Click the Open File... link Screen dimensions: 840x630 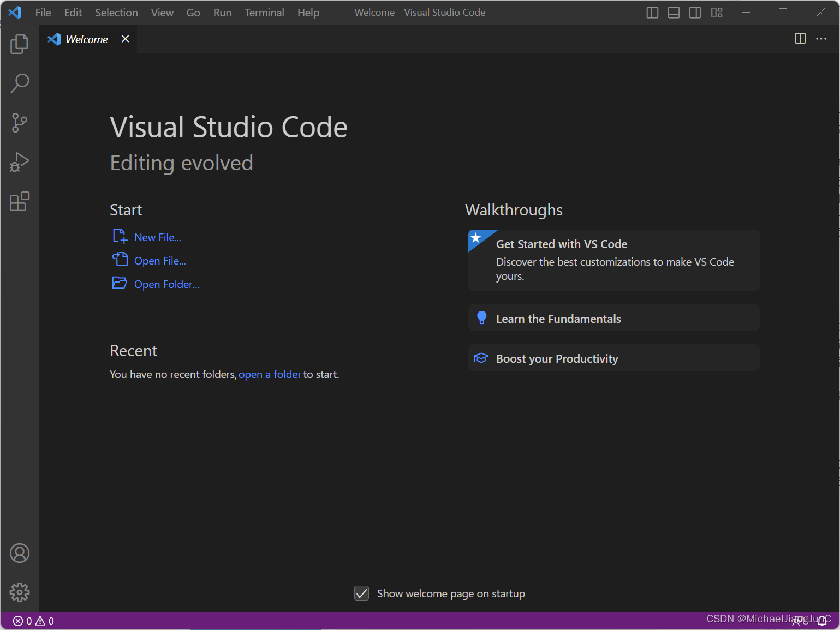pyautogui.click(x=160, y=261)
